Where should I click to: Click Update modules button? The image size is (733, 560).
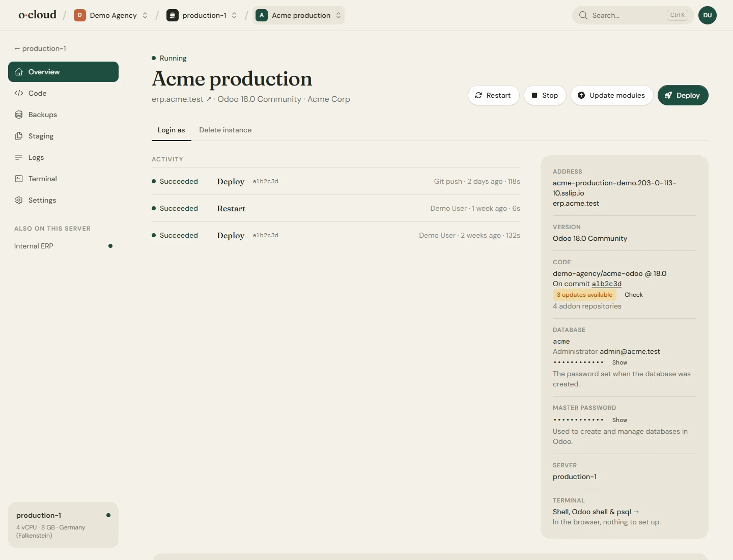point(612,95)
